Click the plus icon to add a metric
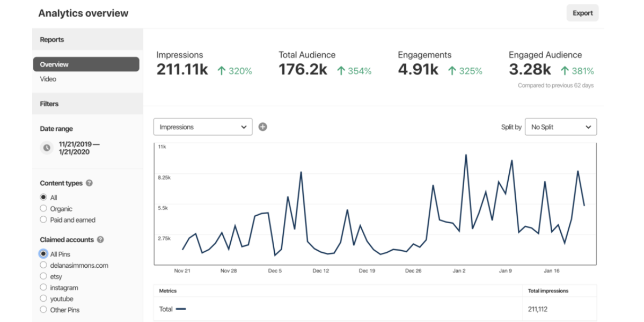 (262, 127)
